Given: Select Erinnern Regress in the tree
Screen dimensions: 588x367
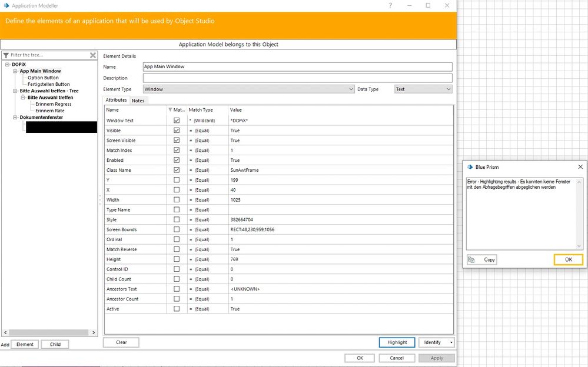Looking at the screenshot, I should tap(54, 104).
